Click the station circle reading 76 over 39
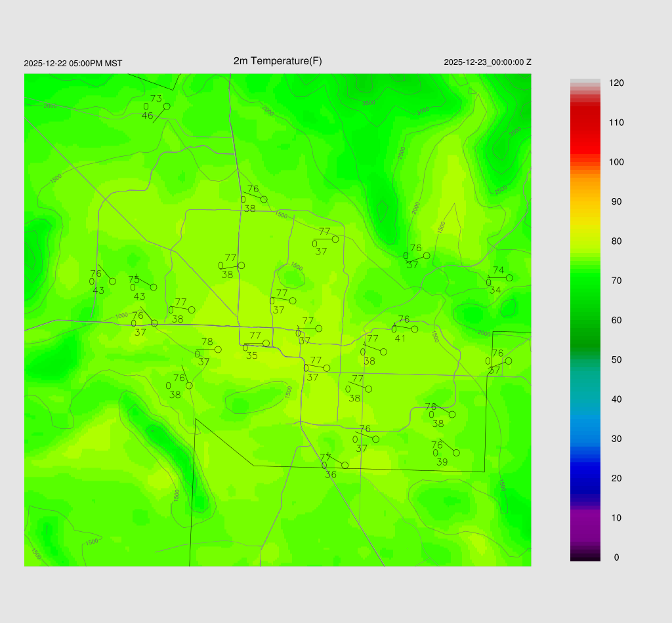This screenshot has height=623, width=672. point(456,453)
